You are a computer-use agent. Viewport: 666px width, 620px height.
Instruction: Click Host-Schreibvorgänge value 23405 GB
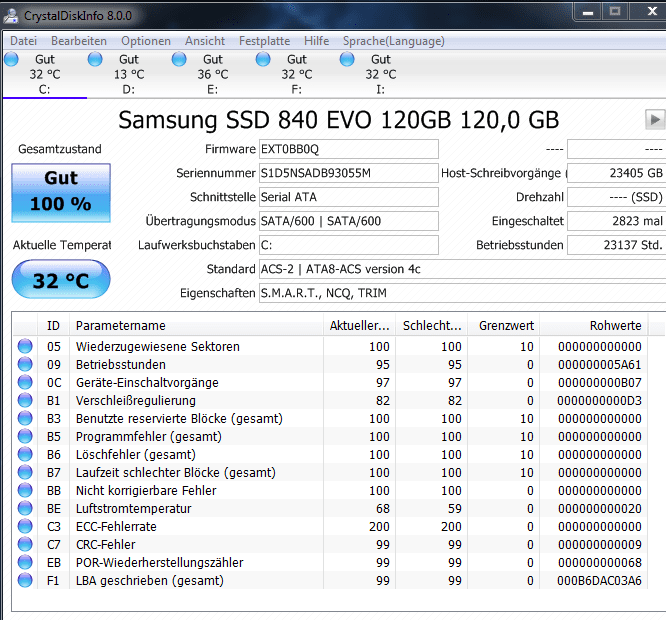[x=616, y=173]
